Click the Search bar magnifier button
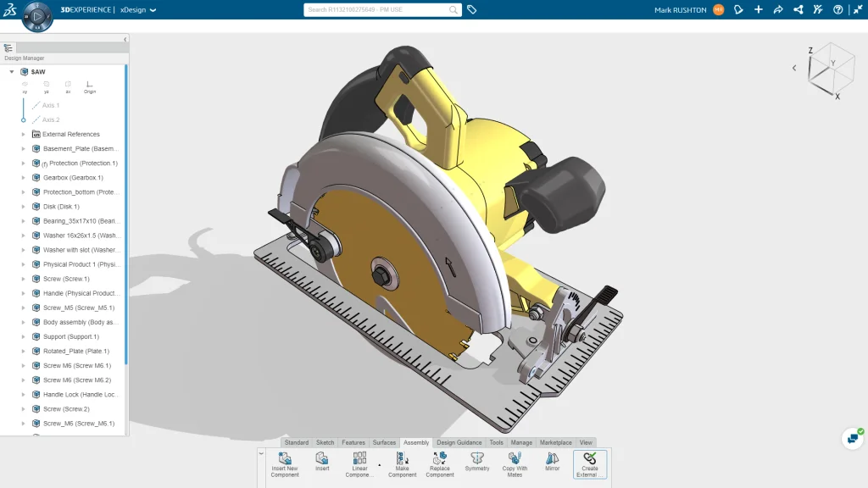The width and height of the screenshot is (868, 488). point(452,9)
